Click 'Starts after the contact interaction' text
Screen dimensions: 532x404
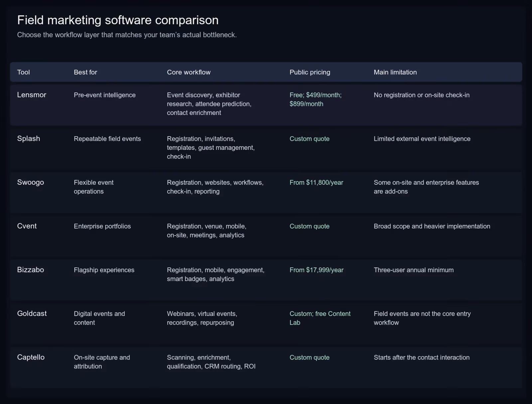tap(422, 357)
